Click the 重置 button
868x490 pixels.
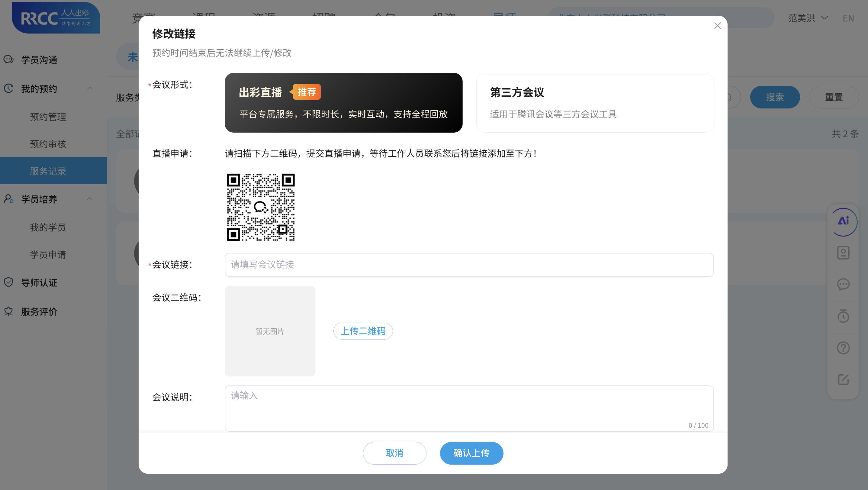pyautogui.click(x=834, y=97)
